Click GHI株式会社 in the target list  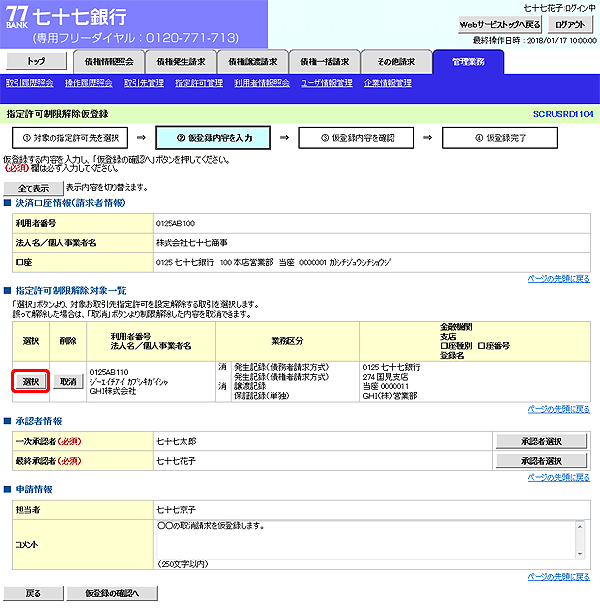[x=113, y=391]
